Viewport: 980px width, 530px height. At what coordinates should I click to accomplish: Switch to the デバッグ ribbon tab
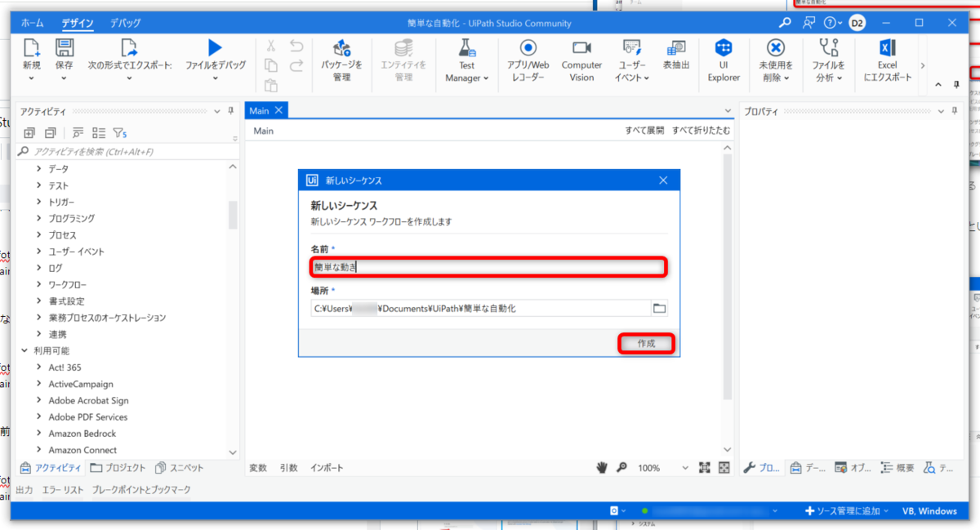point(125,23)
